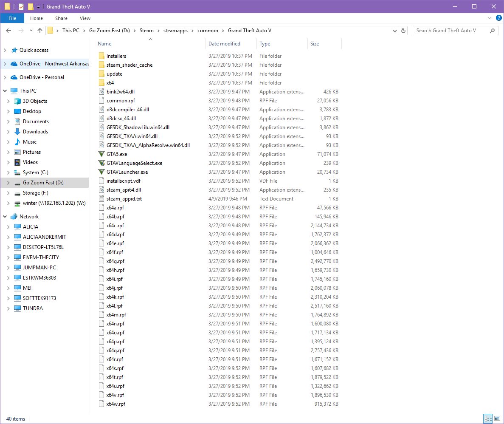Click the Refresh button in address bar

point(403,31)
